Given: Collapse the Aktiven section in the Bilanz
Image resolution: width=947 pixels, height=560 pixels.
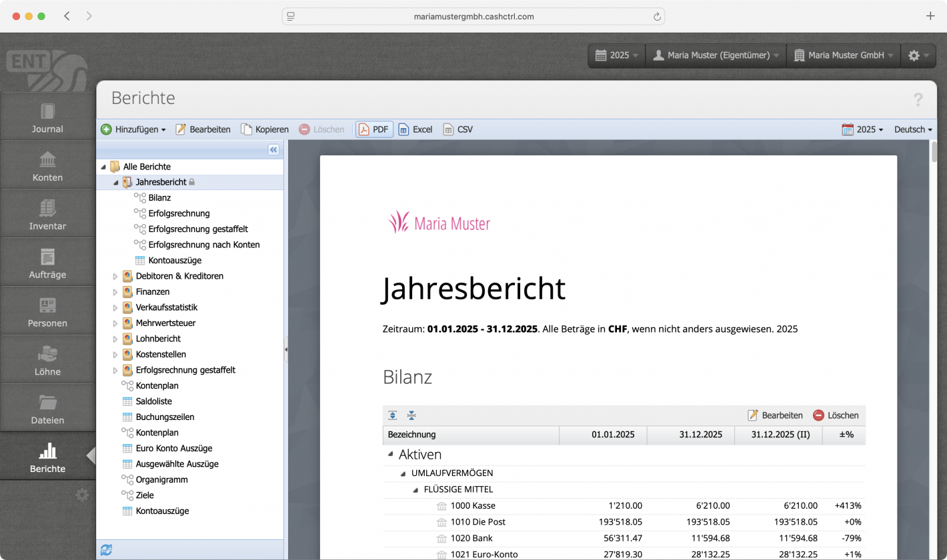Looking at the screenshot, I should coord(390,454).
